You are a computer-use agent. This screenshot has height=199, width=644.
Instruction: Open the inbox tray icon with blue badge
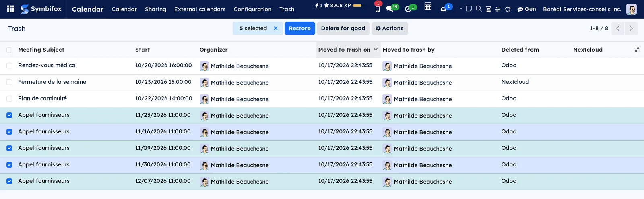click(444, 9)
